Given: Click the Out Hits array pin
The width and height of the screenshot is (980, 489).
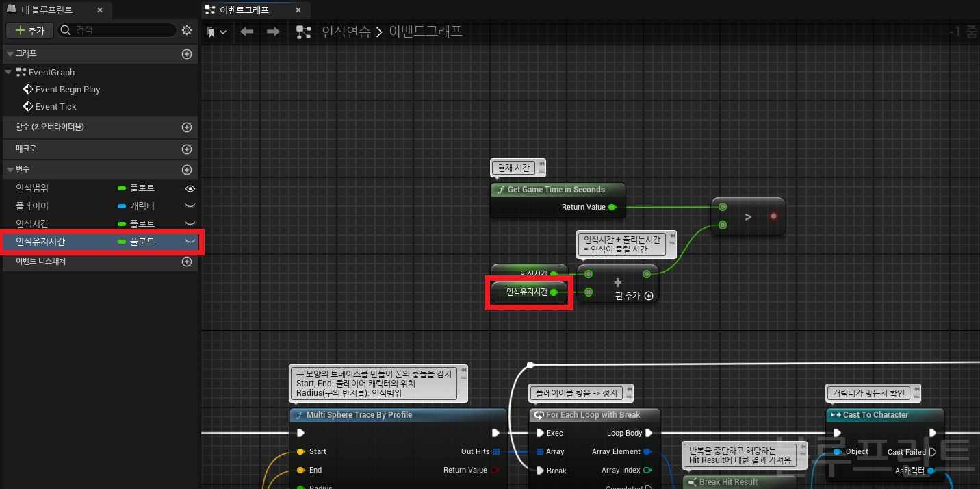Looking at the screenshot, I should pyautogui.click(x=496, y=451).
